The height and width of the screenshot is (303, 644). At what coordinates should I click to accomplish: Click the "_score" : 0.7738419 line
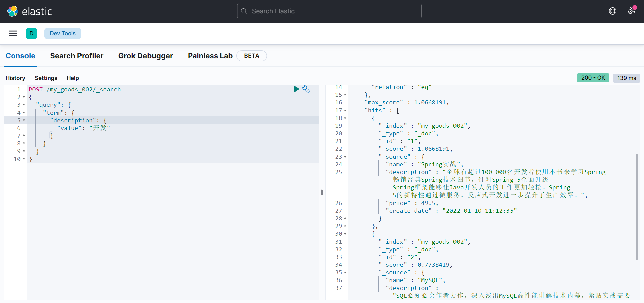coord(416,265)
